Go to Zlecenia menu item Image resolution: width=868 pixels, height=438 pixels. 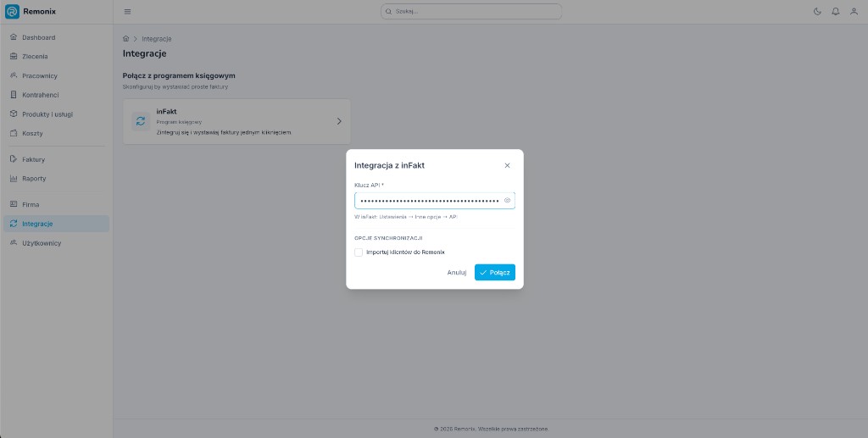pyautogui.click(x=57, y=57)
